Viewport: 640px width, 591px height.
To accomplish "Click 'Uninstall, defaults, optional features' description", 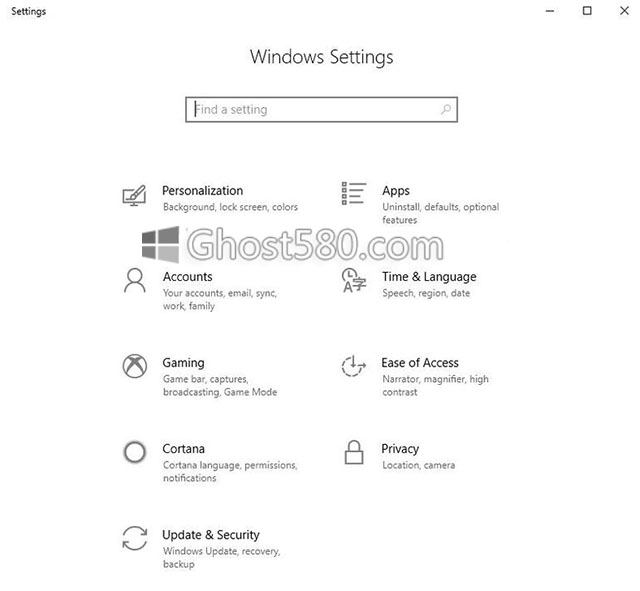I will pos(441,213).
